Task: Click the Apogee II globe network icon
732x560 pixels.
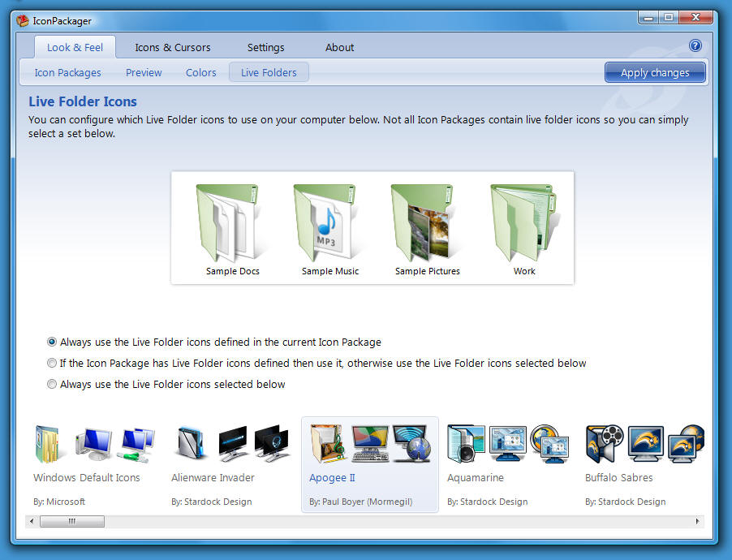Action: point(412,444)
